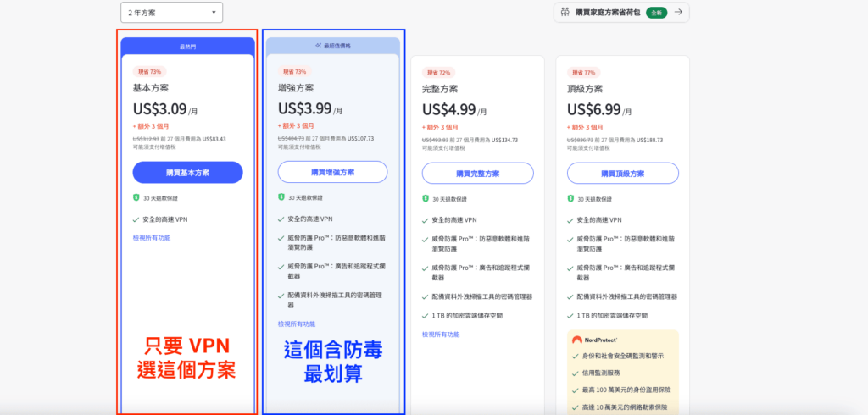Click 身份和社會安全碼監測和警示 feature

[x=623, y=355]
